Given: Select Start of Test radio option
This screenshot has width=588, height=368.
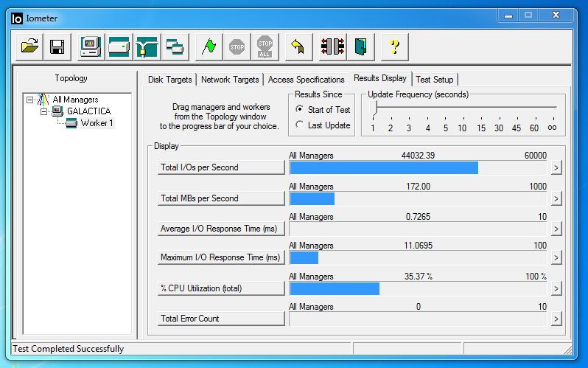Looking at the screenshot, I should 299,109.
